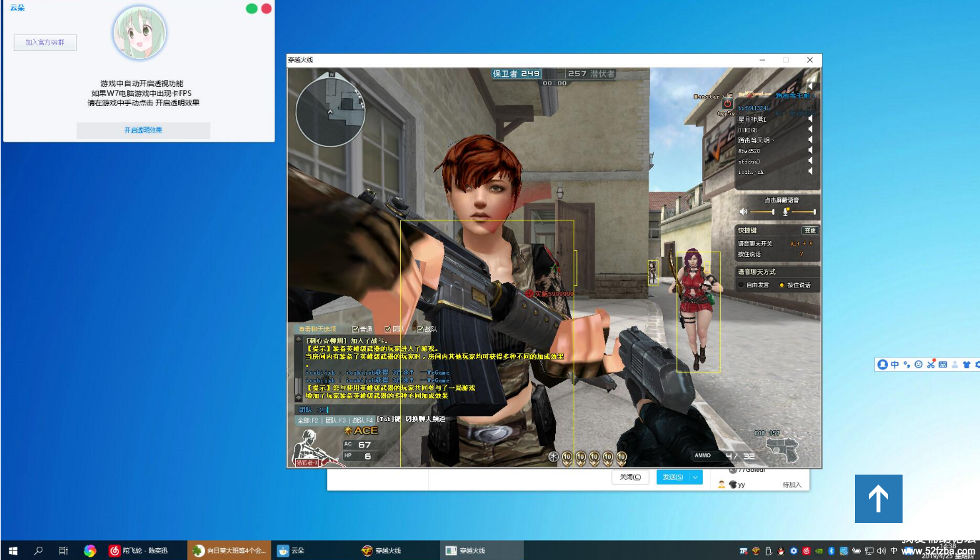Click the anime avatar in 云朵 window

140,33
